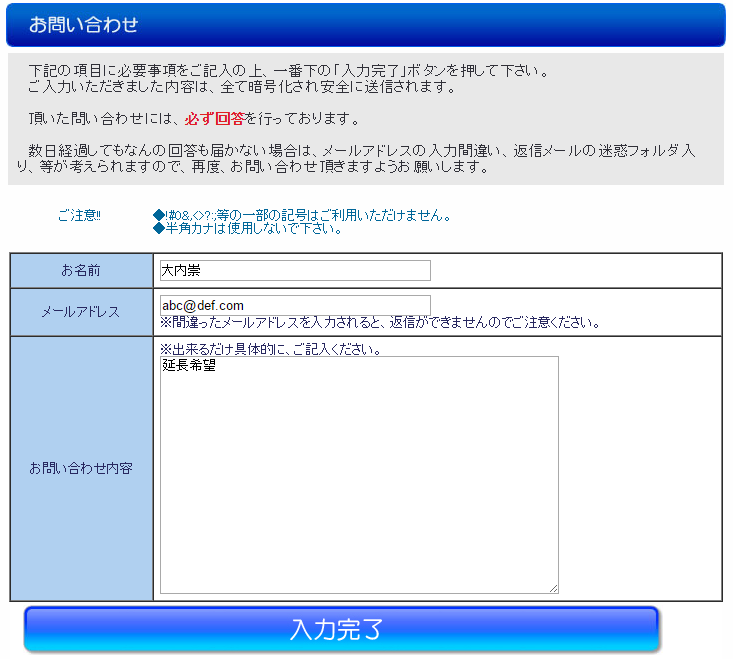Click the sentence 全て暗号化され安全に送信されます
This screenshot has height=659, width=733.
tap(242, 87)
